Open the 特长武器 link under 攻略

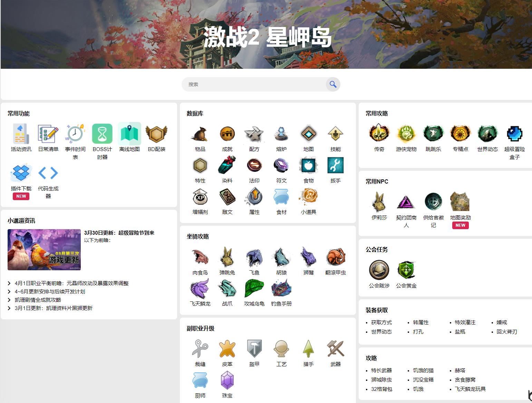[381, 370]
